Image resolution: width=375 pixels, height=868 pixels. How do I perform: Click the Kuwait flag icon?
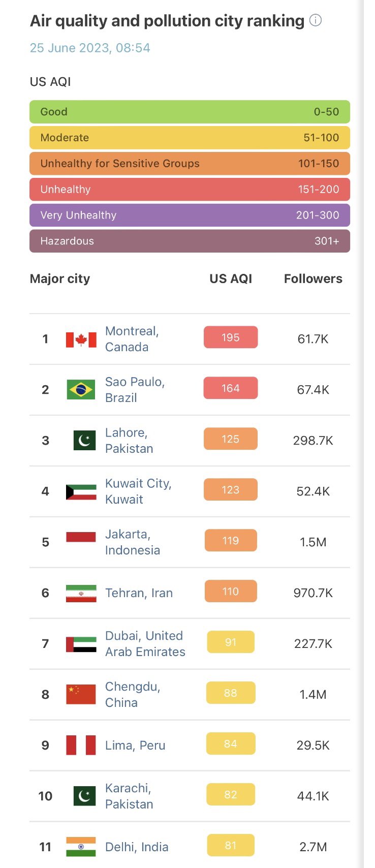[x=81, y=492]
